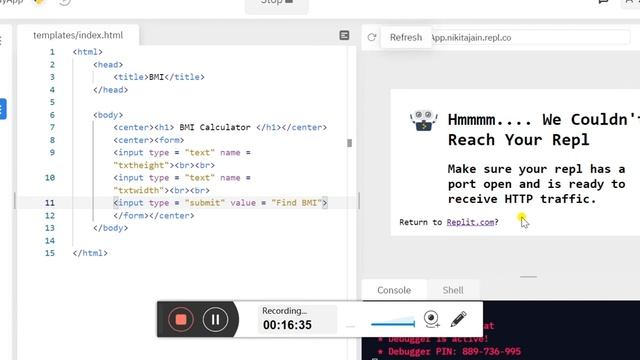Click the Stop run button at top
This screenshot has width=640, height=360.
(277, 3)
